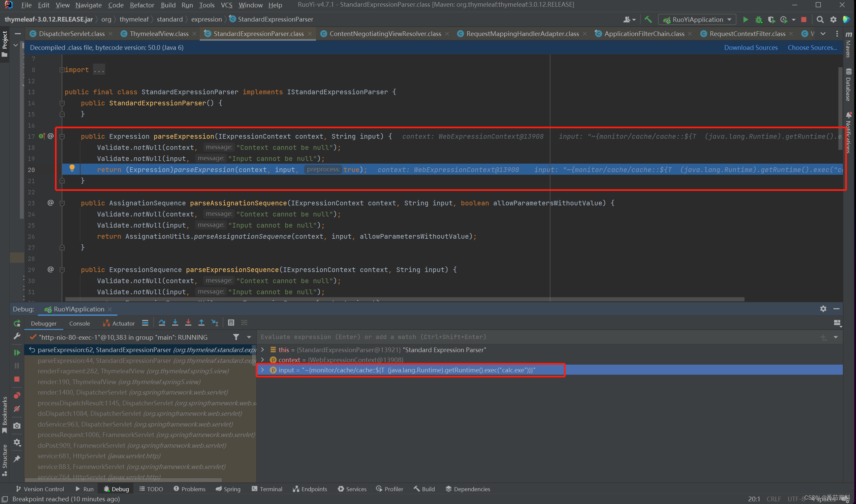Pin the debug tab with the pin icon
This screenshot has width=856, height=504.
coord(17,459)
